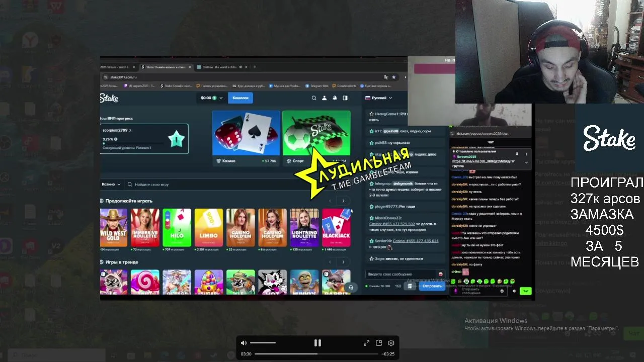Screen dimensions: 644x362
Task: Open Casino #455 477 529 502 bet link
Action: coord(392,224)
